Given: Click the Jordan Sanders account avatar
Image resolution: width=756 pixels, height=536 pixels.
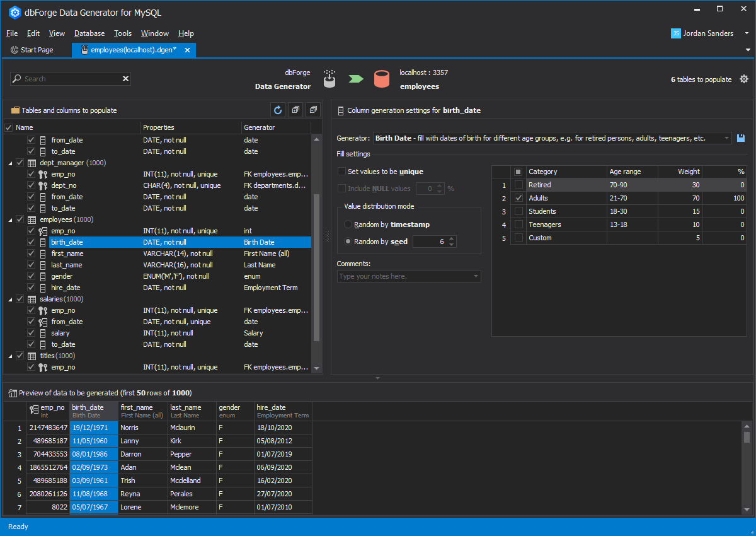Looking at the screenshot, I should [x=675, y=33].
